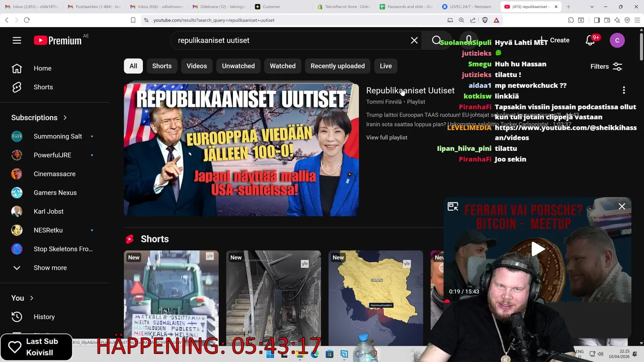Expand miniplayer to full watch page
The width and height of the screenshot is (644, 362).
(453, 206)
